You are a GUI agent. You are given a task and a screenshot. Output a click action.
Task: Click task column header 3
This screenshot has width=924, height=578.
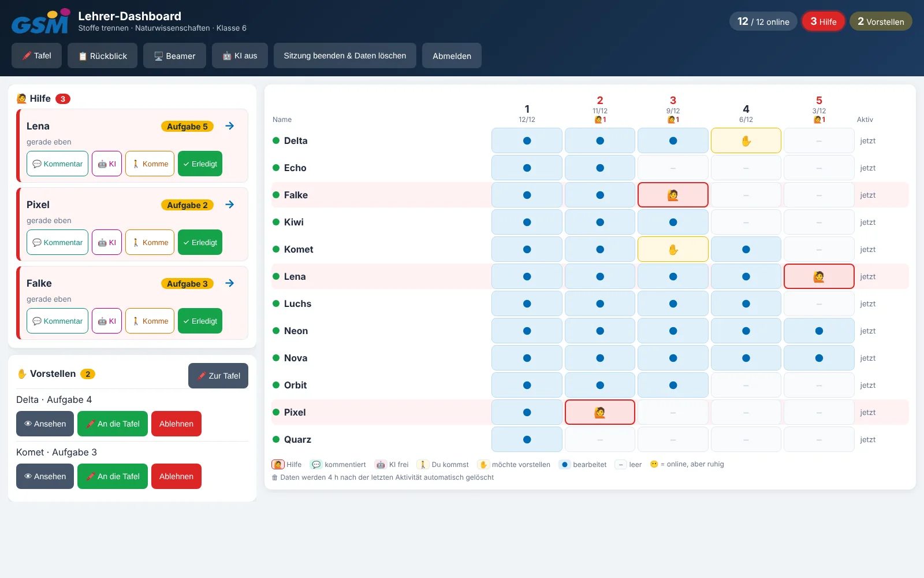[x=673, y=109]
